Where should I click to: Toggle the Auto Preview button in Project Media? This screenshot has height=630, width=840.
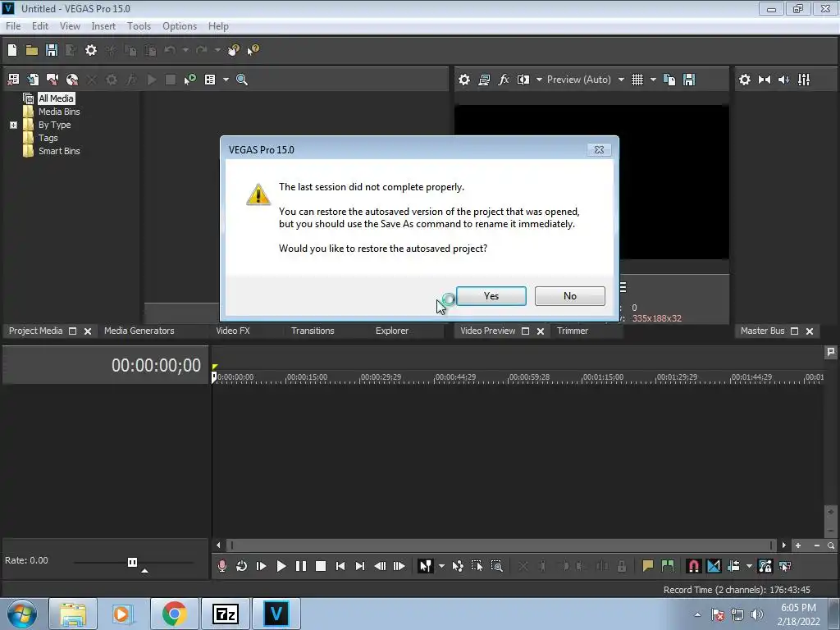(190, 80)
